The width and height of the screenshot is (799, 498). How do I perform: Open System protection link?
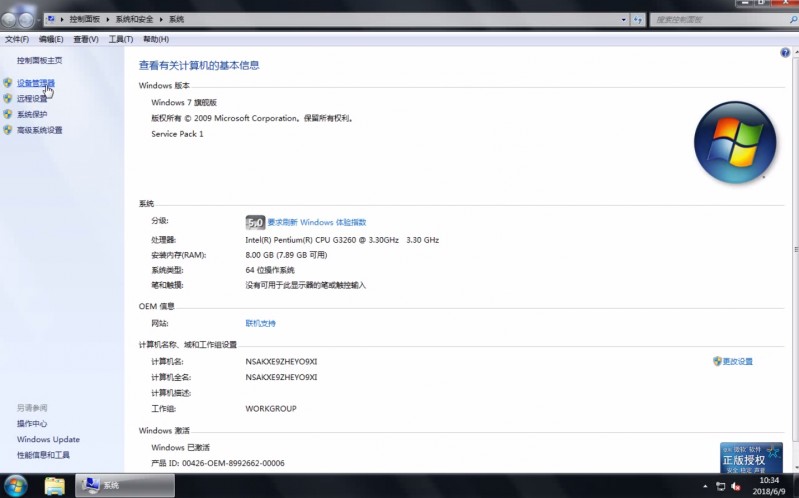point(32,114)
